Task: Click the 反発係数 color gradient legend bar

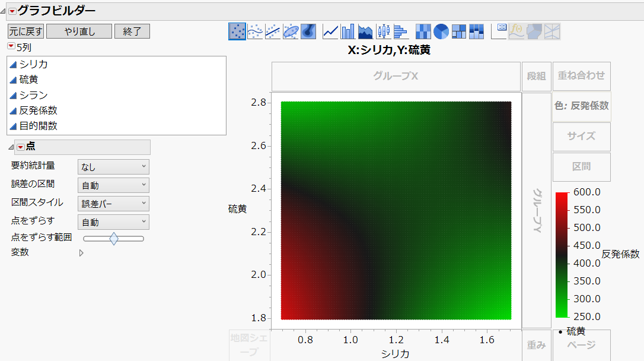Action: (x=562, y=255)
